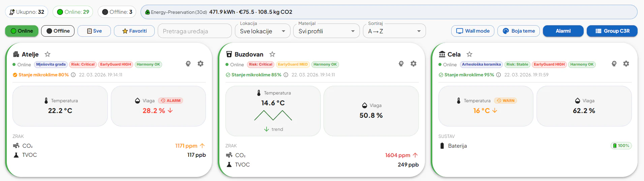The height and width of the screenshot is (181, 644).
Task: Click the 16 °C temperature value
Action: [481, 111]
